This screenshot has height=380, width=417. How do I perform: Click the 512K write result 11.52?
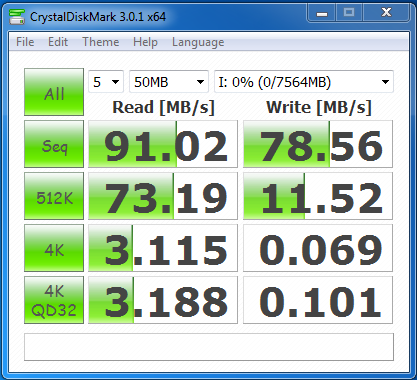[318, 196]
